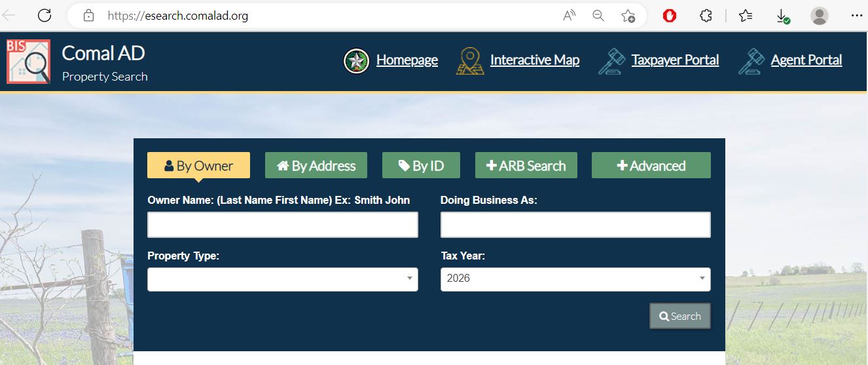Click the BIS Comal AD logo
868x365 pixels.
[x=28, y=62]
